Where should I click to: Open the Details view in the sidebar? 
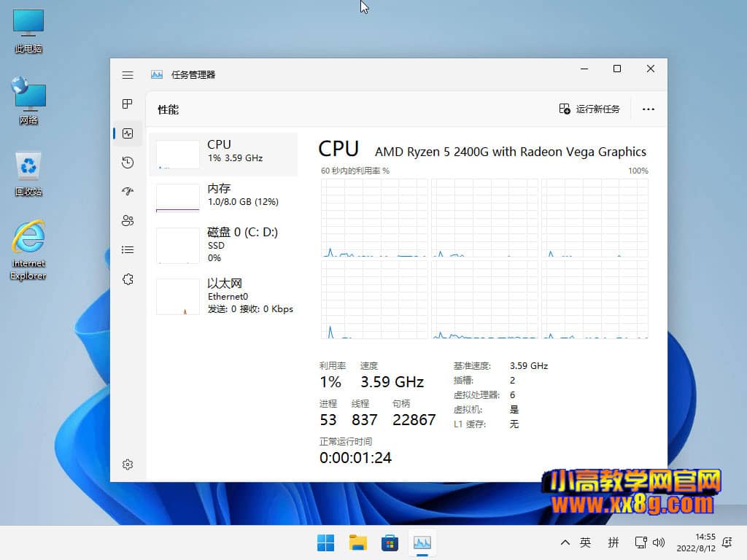click(x=128, y=249)
